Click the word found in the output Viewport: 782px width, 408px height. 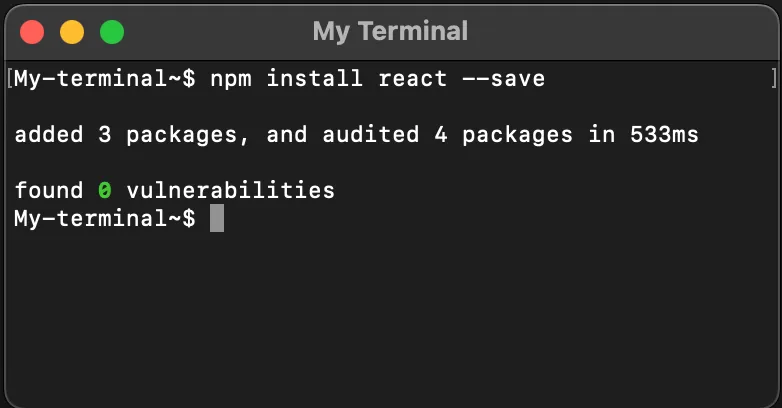coord(49,190)
